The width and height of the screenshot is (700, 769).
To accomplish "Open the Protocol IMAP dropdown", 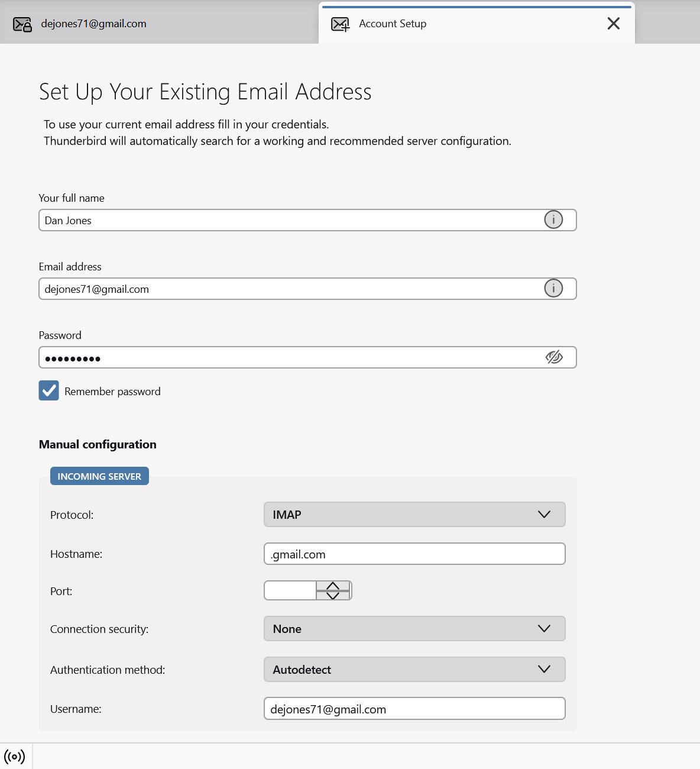I will point(414,515).
